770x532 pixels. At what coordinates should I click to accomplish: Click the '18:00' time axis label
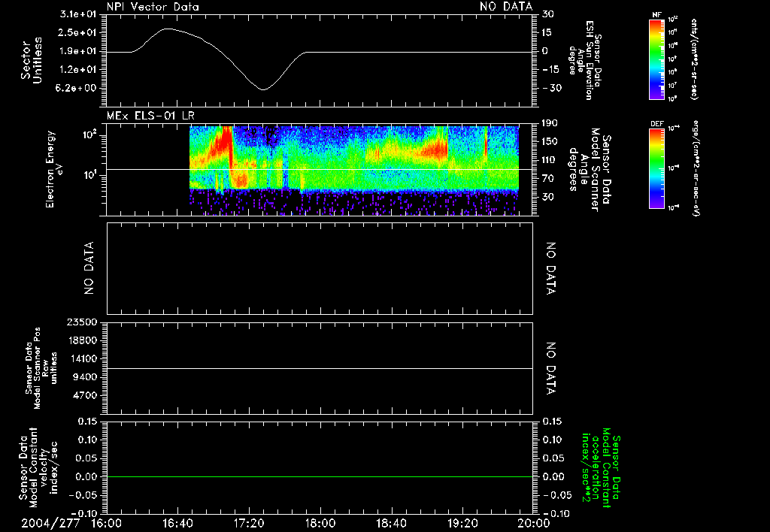[320, 523]
